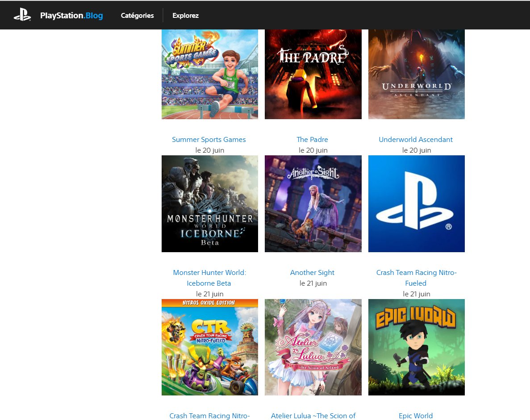
Task: Open the Another Sight cover image
Action: (x=313, y=204)
